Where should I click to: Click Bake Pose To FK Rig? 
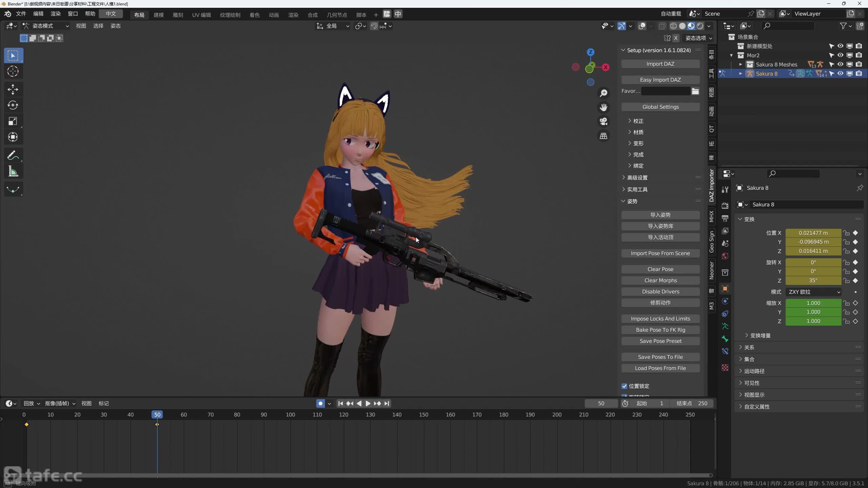tap(660, 330)
